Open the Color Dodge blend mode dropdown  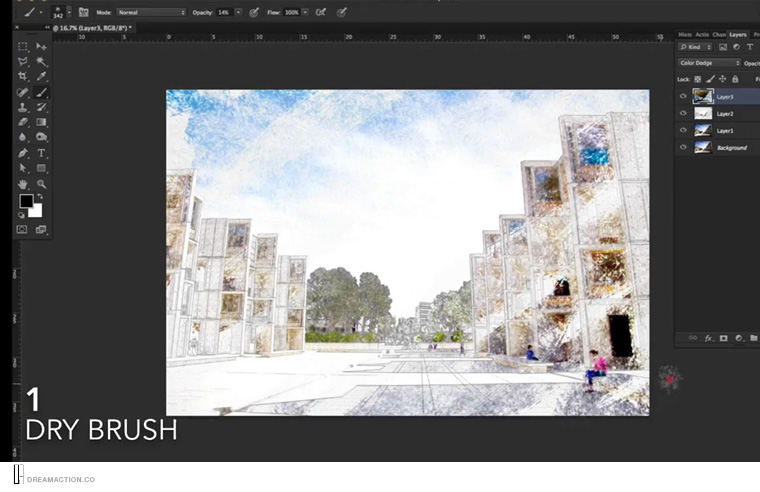point(709,63)
